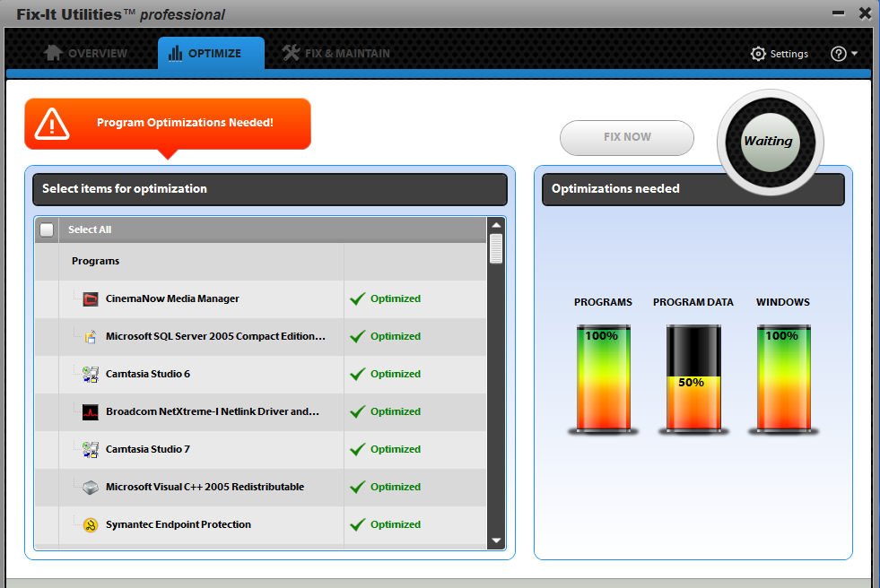Click the PROGRAMS gauge label
Screen dimensions: 880x588
(x=603, y=302)
